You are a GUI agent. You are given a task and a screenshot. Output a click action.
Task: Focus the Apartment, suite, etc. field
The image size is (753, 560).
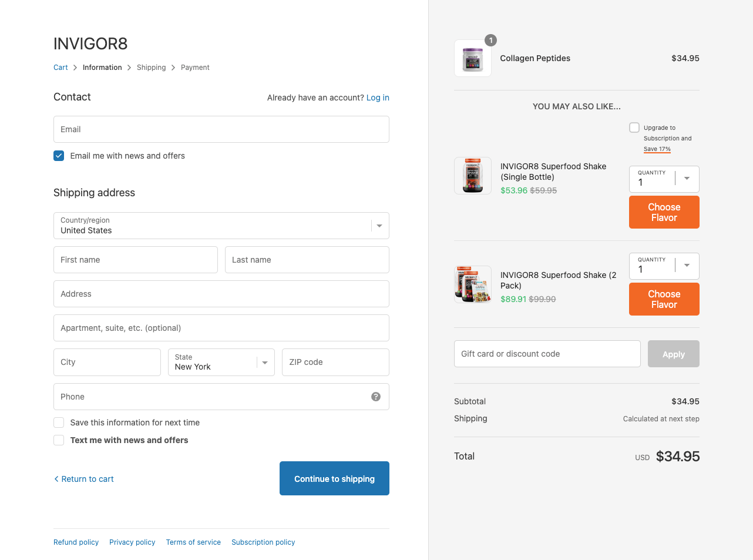pyautogui.click(x=221, y=328)
